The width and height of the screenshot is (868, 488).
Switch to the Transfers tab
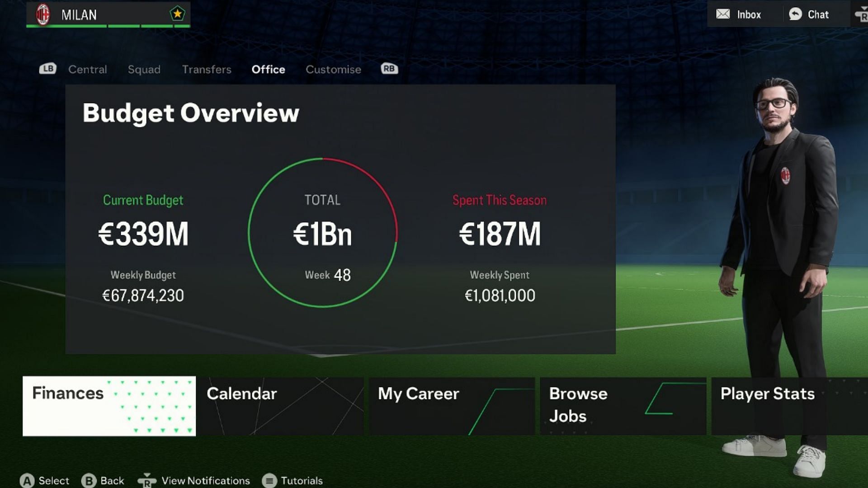[x=206, y=69]
